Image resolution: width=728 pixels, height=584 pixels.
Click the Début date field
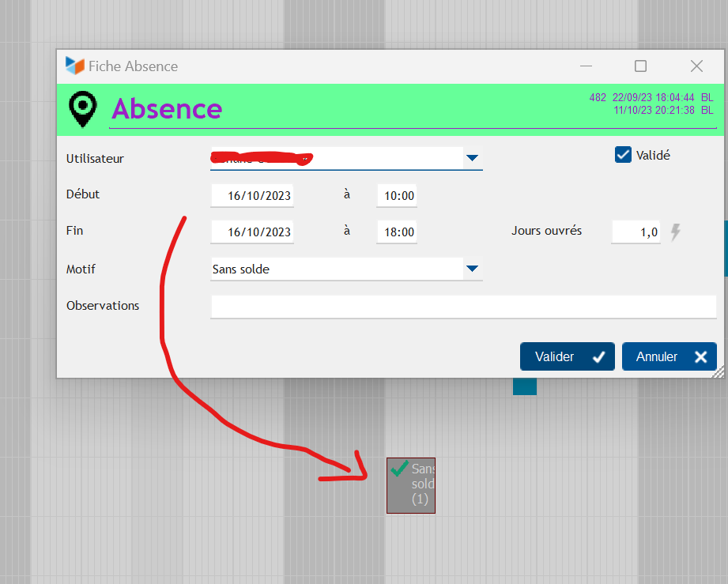(x=252, y=196)
